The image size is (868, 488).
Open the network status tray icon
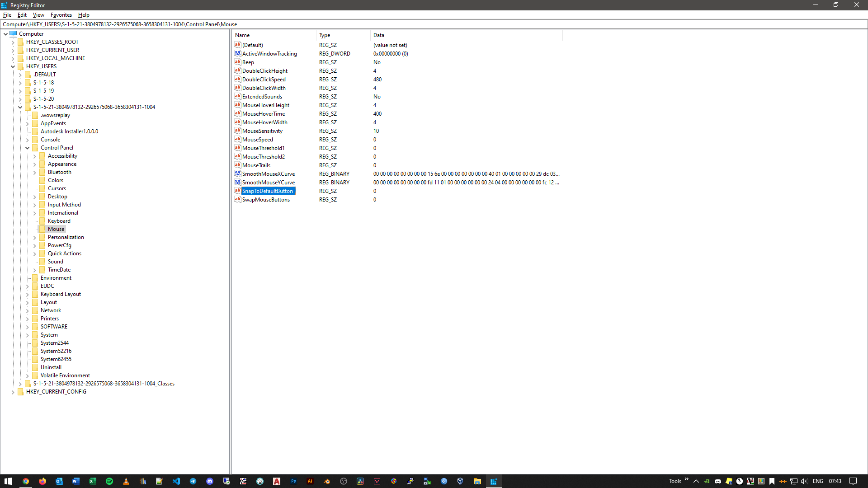point(793,481)
